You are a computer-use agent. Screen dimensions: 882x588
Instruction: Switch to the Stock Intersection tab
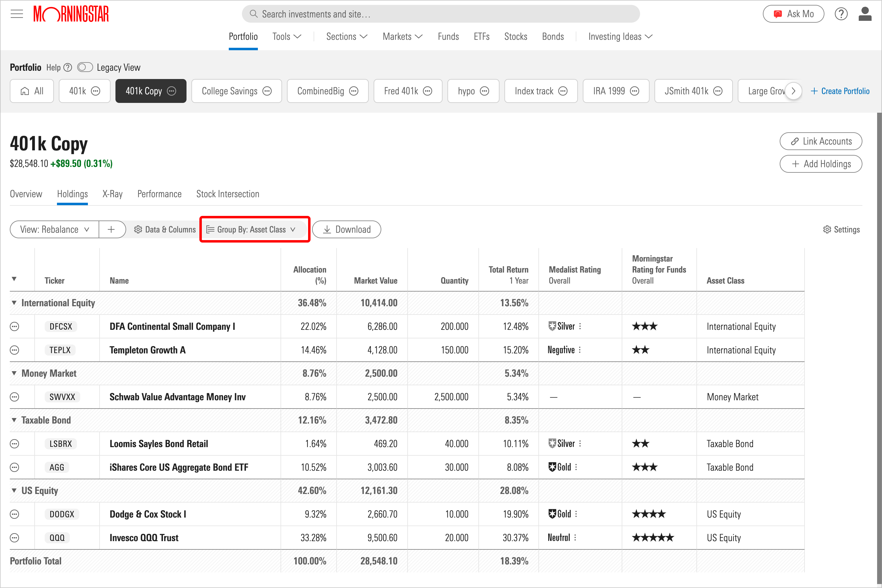[228, 194]
